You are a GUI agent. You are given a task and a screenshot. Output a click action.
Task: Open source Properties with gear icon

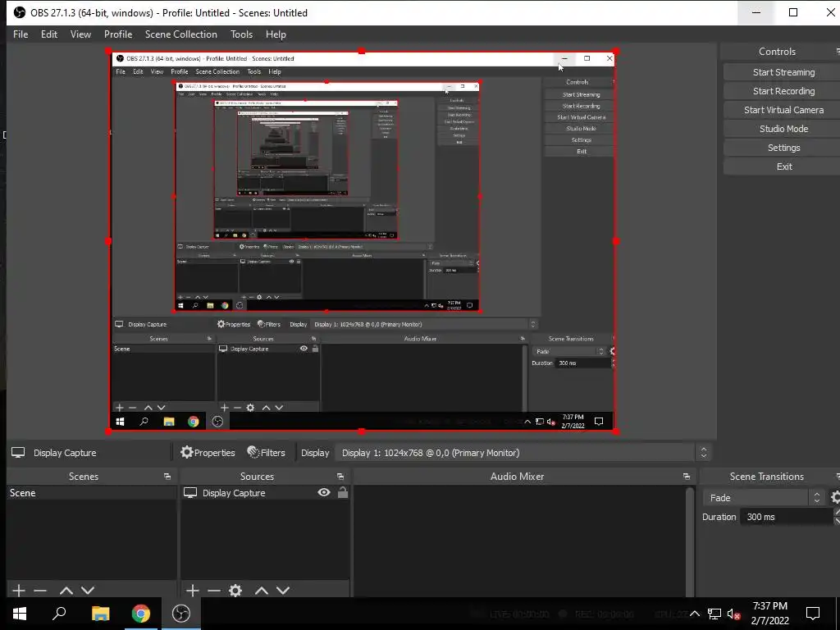tap(208, 453)
